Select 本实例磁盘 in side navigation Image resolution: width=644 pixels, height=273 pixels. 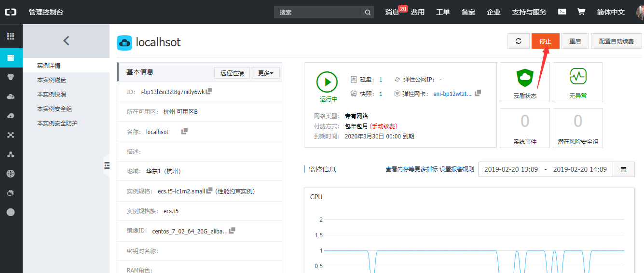[x=66, y=80]
